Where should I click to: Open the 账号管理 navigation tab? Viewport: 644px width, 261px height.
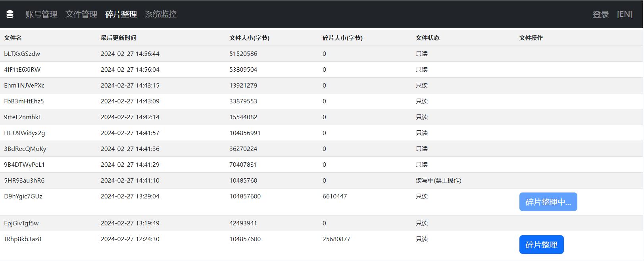[42, 14]
